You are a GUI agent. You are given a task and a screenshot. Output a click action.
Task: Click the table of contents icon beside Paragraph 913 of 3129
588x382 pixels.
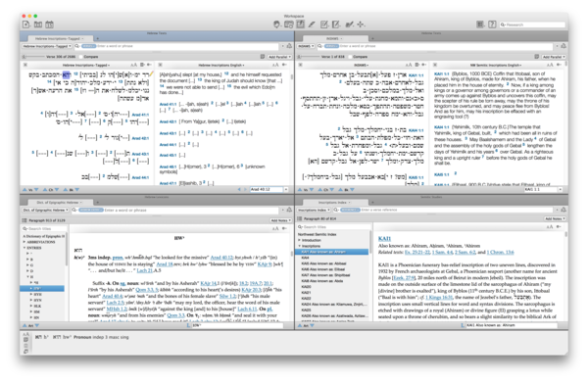(24, 220)
